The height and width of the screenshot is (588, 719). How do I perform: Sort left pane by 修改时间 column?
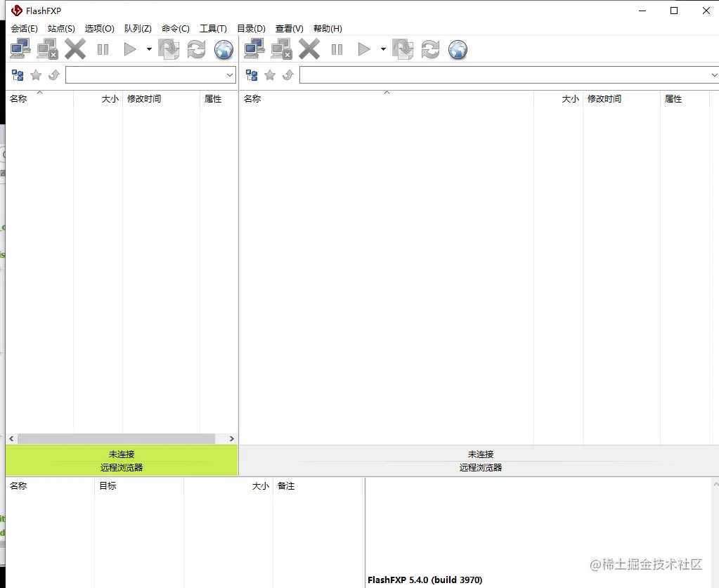click(x=162, y=98)
